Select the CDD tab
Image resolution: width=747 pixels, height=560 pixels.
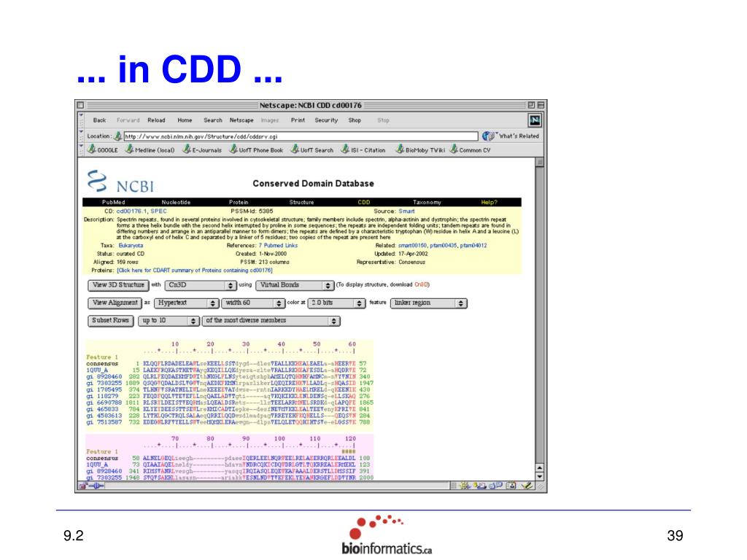pos(364,203)
